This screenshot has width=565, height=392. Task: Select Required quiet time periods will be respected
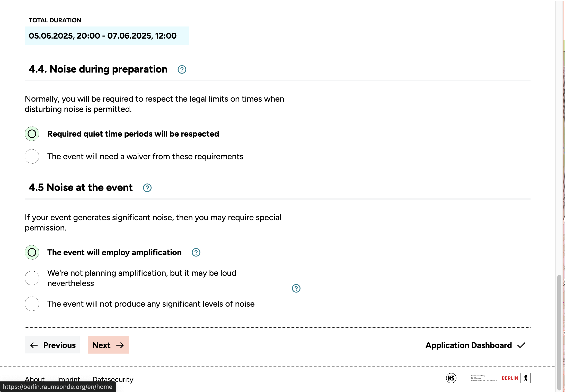point(32,134)
